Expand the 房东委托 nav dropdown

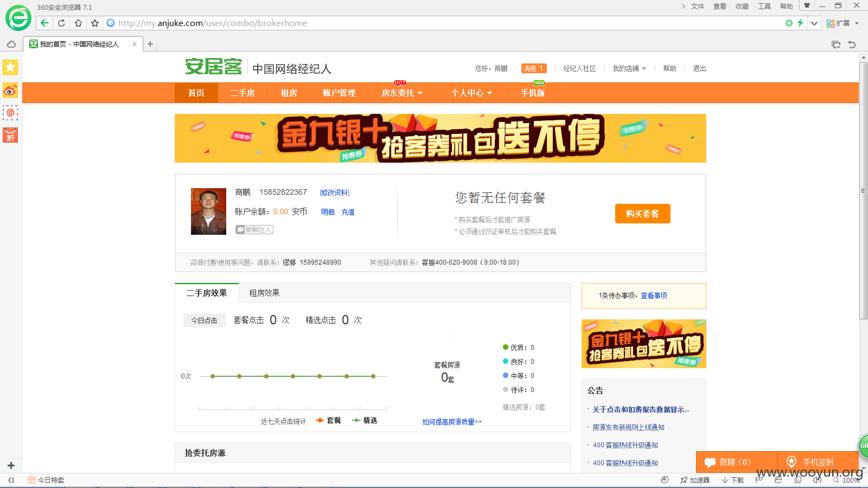click(x=402, y=93)
